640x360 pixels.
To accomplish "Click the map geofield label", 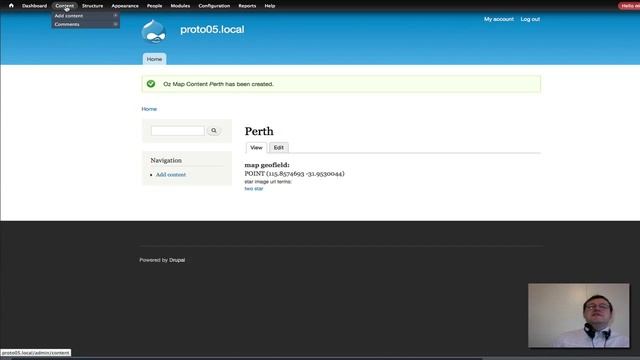I will pos(267,165).
